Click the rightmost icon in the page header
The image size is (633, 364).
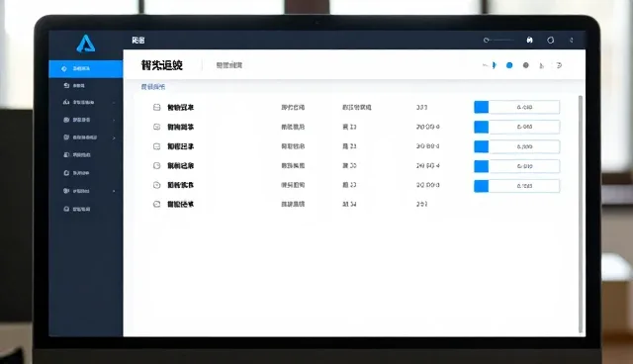click(x=559, y=65)
